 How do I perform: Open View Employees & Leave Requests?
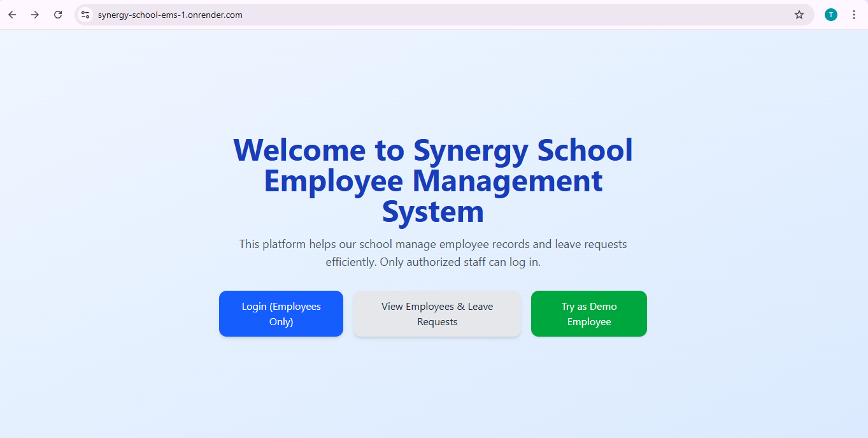[438, 314]
